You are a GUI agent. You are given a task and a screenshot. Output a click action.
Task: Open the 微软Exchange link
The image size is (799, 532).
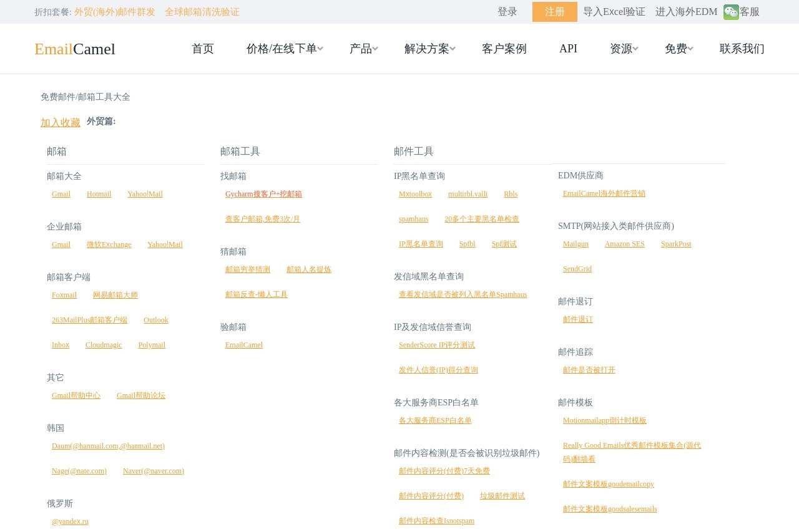click(x=109, y=244)
